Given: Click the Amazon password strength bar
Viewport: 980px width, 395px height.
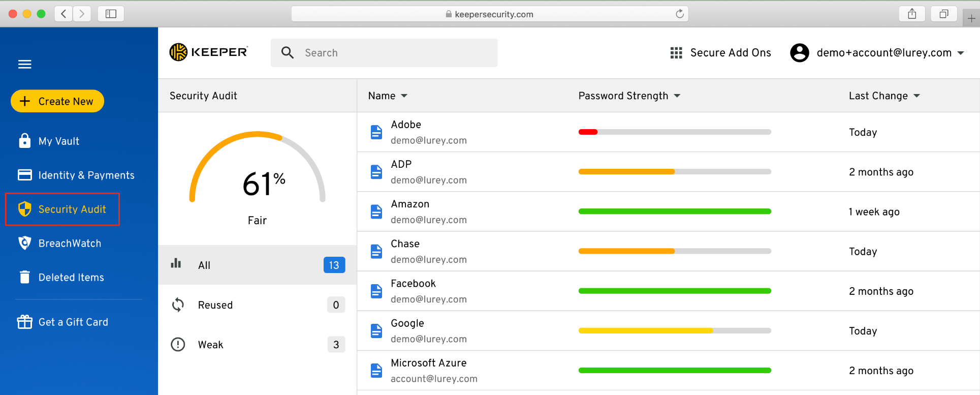Looking at the screenshot, I should click(674, 211).
